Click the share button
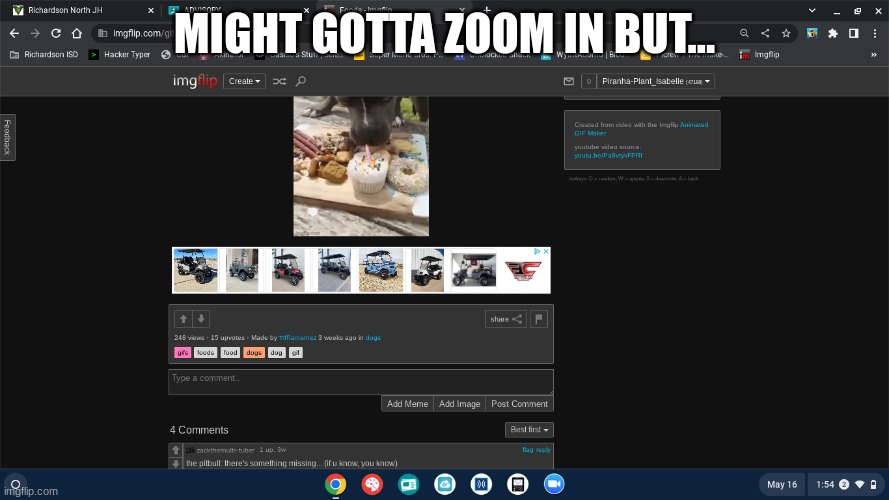Viewport: 889px width, 500px height. 505,319
